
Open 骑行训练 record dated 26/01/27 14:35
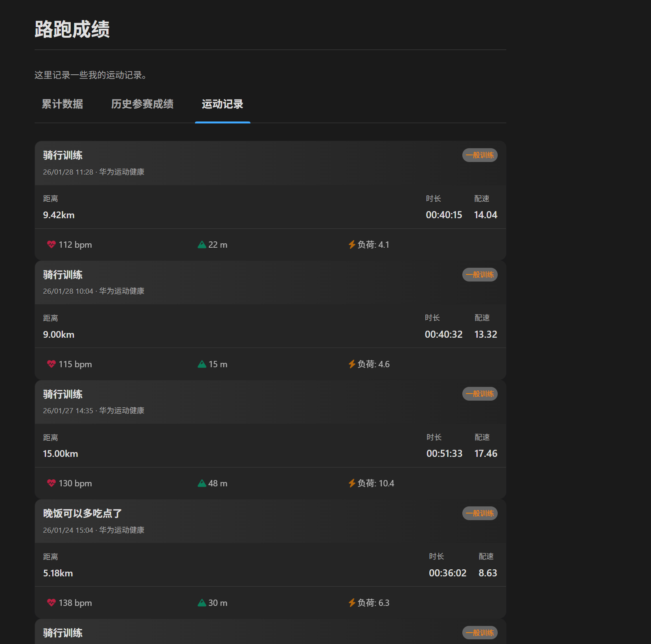pyautogui.click(x=63, y=394)
